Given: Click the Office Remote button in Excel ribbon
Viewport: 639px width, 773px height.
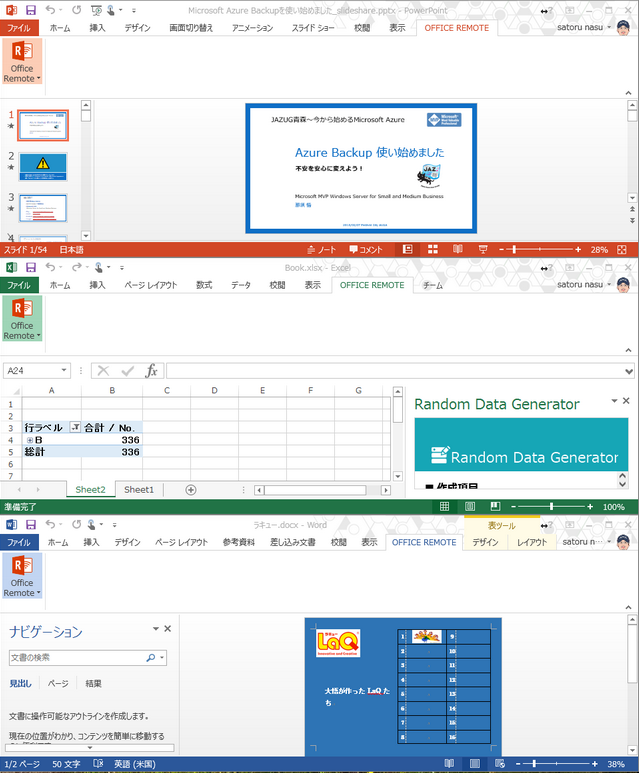Looking at the screenshot, I should pyautogui.click(x=22, y=319).
